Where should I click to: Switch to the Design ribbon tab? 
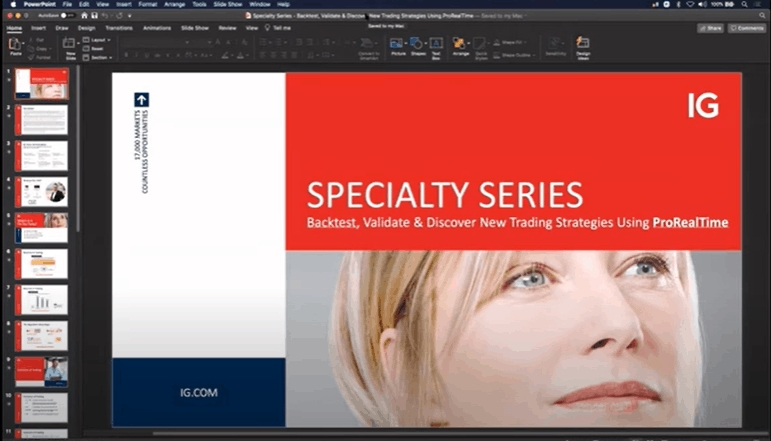pos(87,28)
